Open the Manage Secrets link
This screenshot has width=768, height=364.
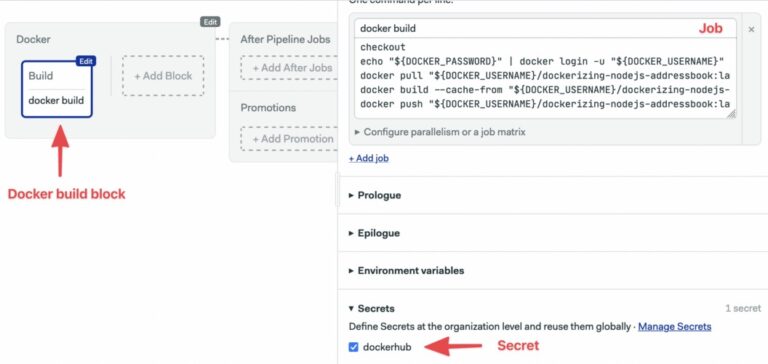click(674, 326)
